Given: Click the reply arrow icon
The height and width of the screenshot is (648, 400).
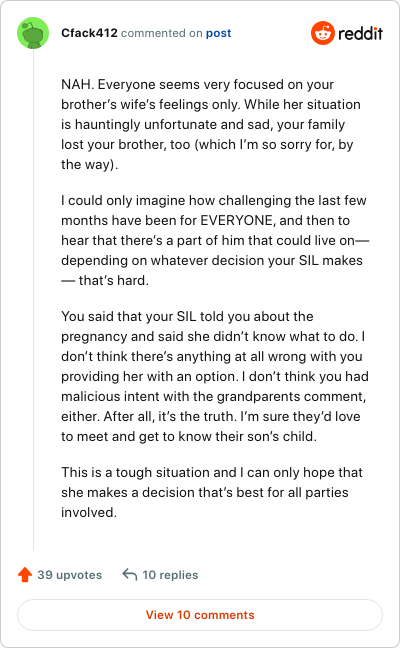Looking at the screenshot, I should 130,574.
